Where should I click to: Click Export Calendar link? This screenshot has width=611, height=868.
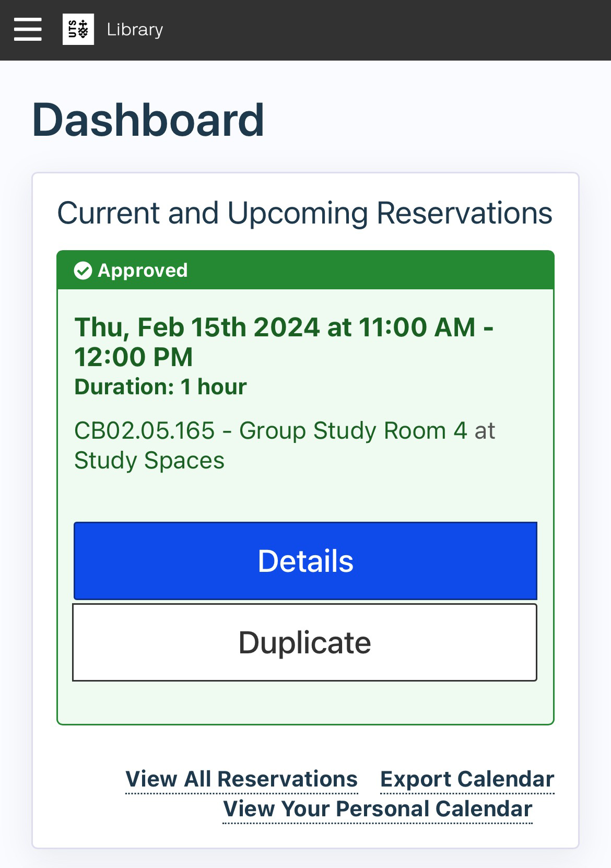[467, 779]
